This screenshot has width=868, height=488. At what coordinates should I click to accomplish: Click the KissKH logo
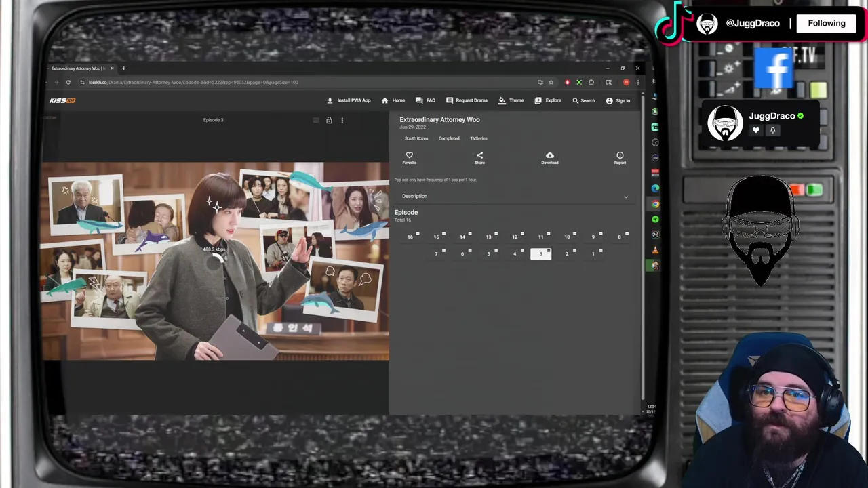(62, 100)
